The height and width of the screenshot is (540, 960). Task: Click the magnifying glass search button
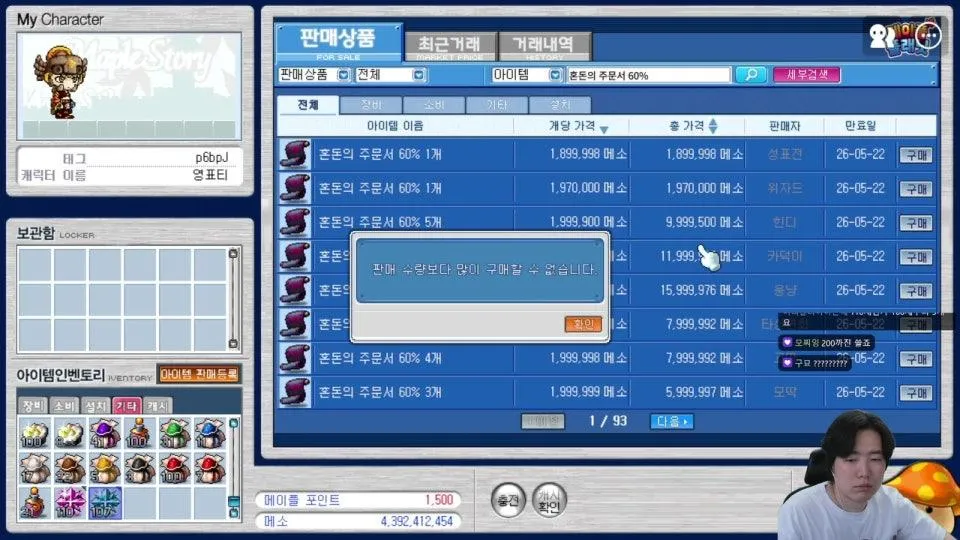point(751,75)
